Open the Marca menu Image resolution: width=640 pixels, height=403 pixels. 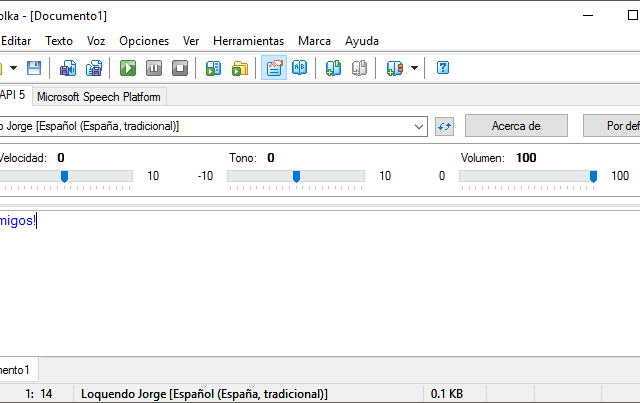(314, 41)
